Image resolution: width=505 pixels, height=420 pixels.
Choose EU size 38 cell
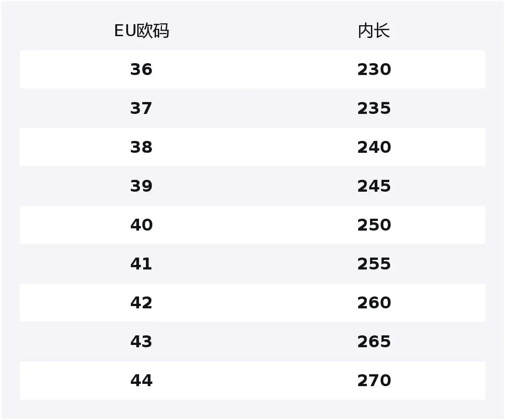[141, 147]
